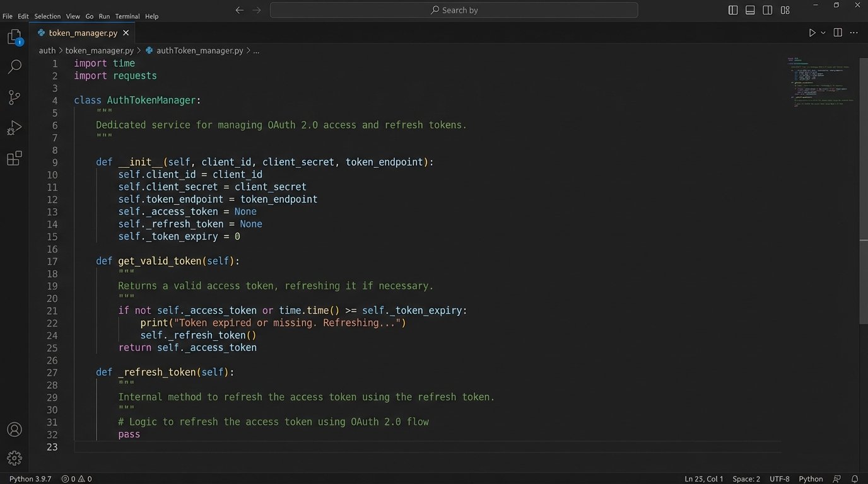Open the Customize Layout dropdown
This screenshot has width=868, height=484.
785,10
